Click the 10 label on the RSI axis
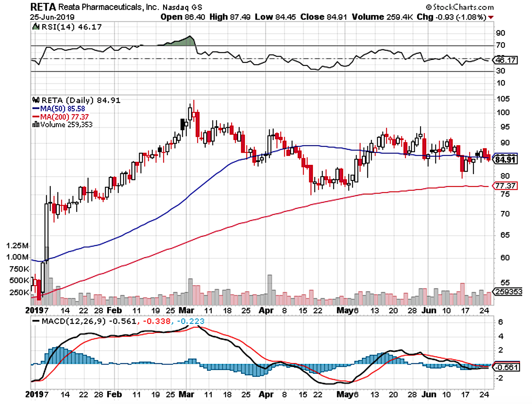Image resolution: width=532 pixels, height=404 pixels. point(501,83)
